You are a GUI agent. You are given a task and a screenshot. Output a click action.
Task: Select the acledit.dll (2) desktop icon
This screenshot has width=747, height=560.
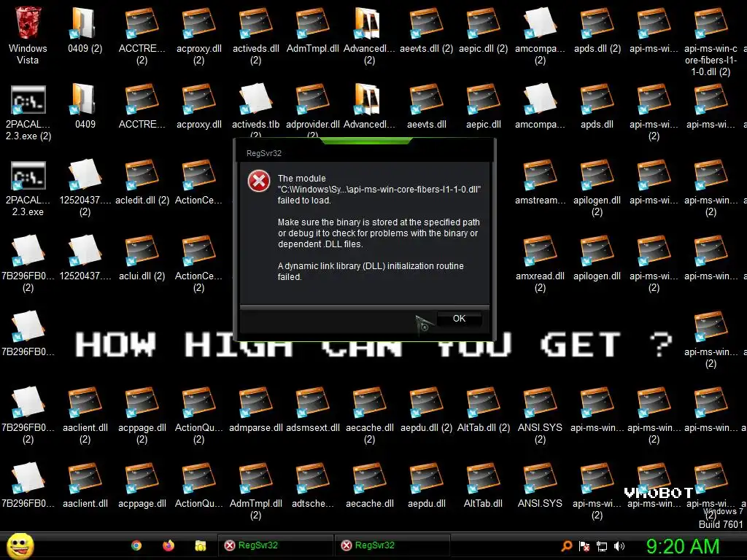click(x=142, y=182)
